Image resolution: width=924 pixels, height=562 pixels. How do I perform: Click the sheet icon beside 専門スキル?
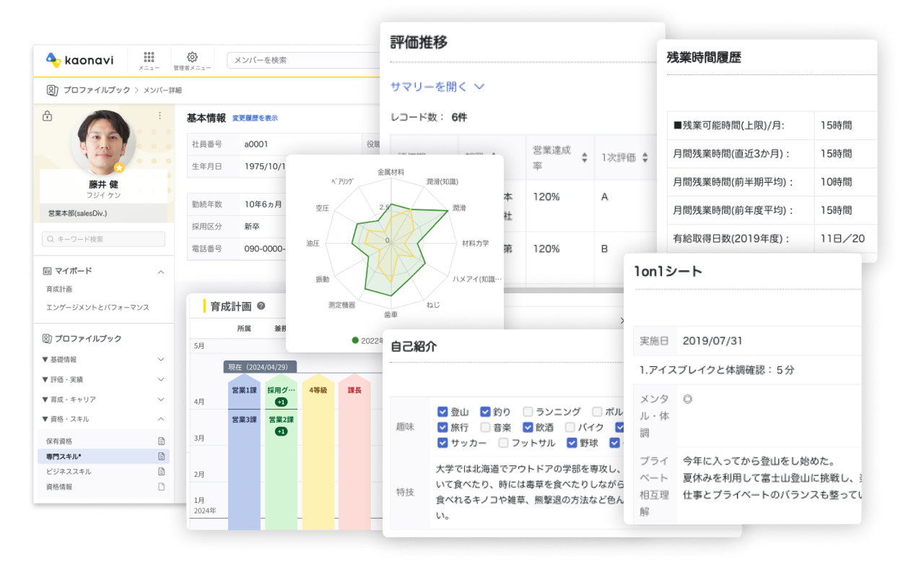click(x=162, y=457)
